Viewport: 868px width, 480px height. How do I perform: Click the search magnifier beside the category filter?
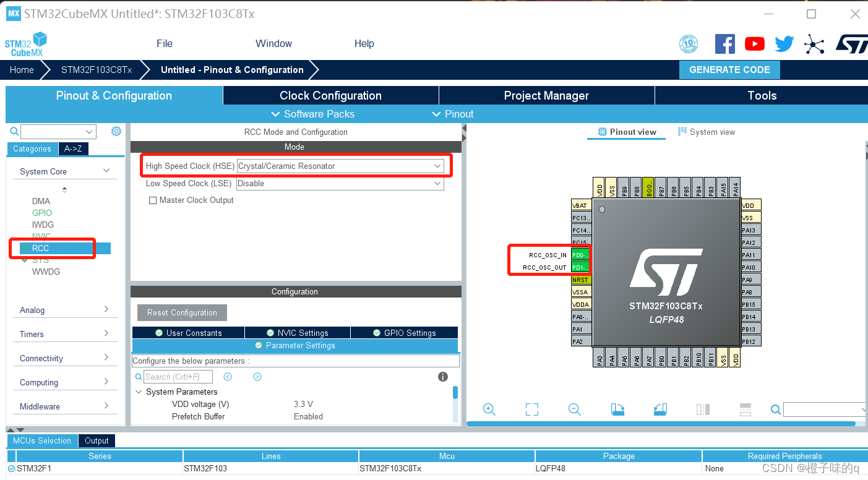(14, 131)
